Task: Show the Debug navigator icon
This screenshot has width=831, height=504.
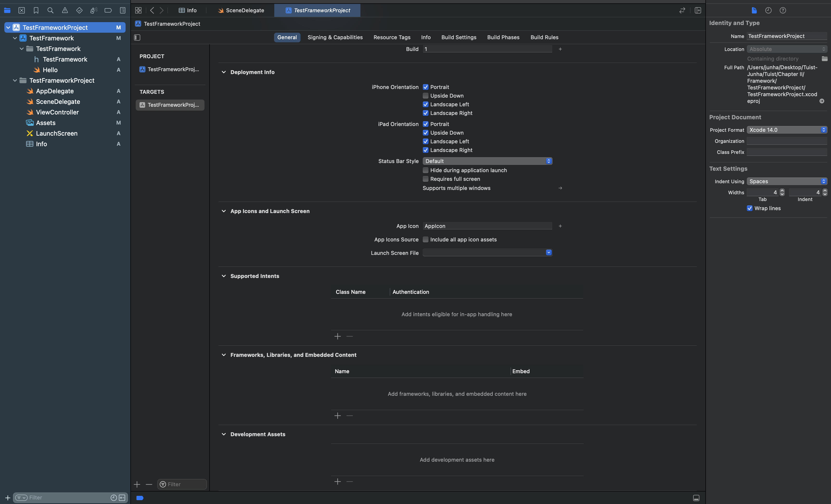Action: tap(94, 10)
